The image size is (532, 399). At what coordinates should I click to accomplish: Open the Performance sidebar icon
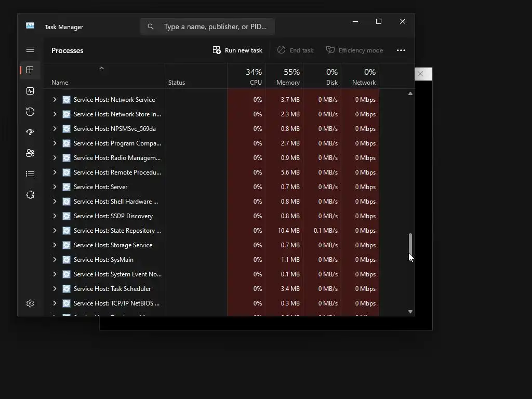30,91
